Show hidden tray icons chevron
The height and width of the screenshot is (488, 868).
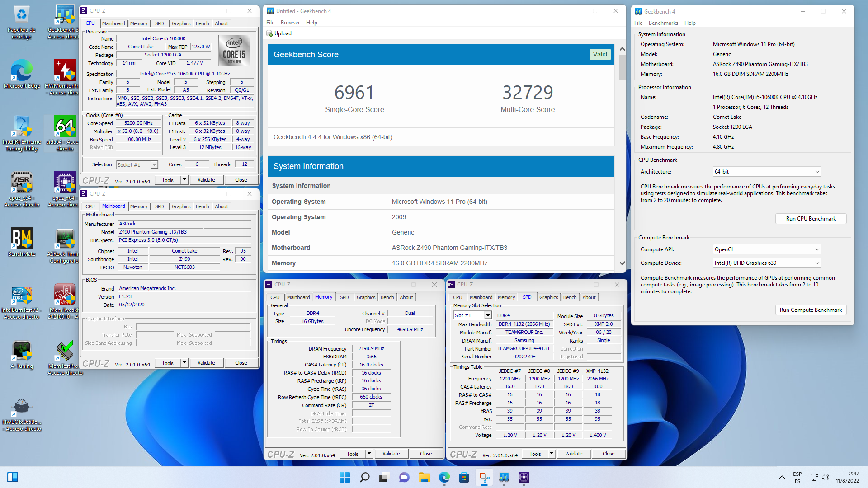[782, 477]
